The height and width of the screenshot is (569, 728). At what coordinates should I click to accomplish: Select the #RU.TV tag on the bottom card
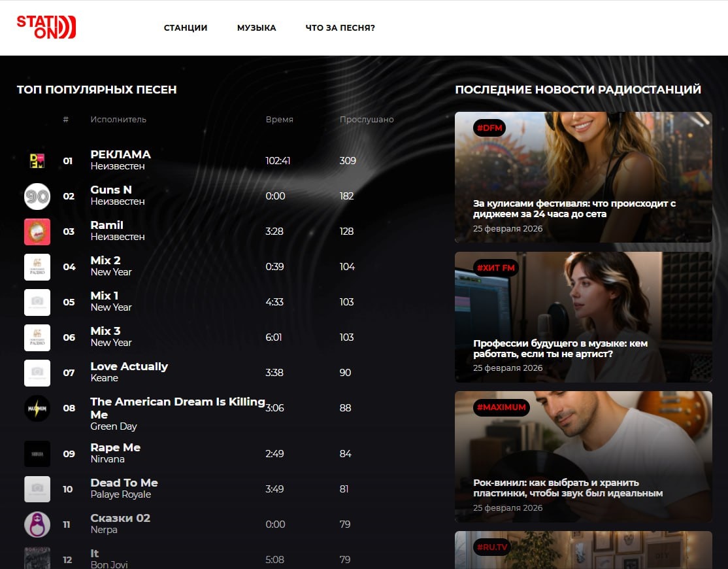click(x=492, y=547)
